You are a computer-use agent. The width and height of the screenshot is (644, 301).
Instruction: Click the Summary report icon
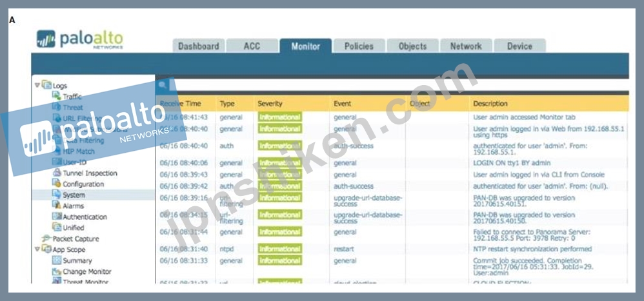(57, 260)
